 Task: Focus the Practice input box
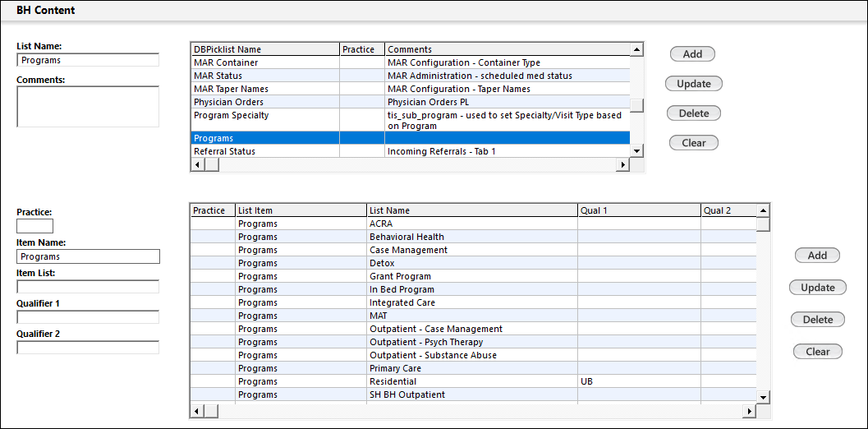coord(34,226)
